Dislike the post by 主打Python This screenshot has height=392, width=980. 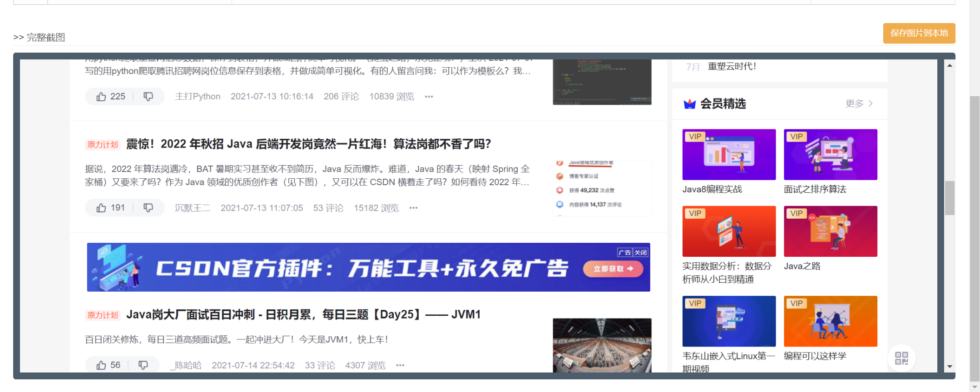point(148,96)
